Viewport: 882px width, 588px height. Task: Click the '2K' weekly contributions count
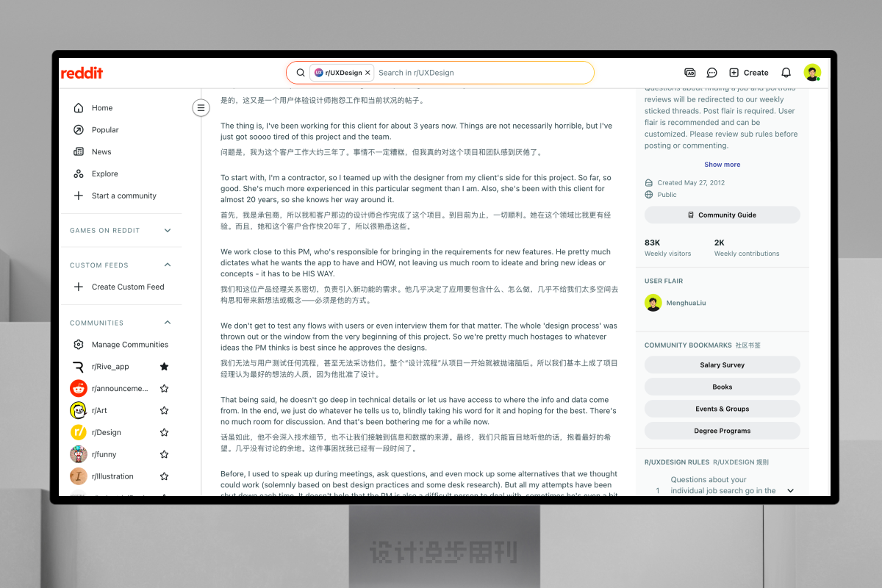pyautogui.click(x=720, y=243)
